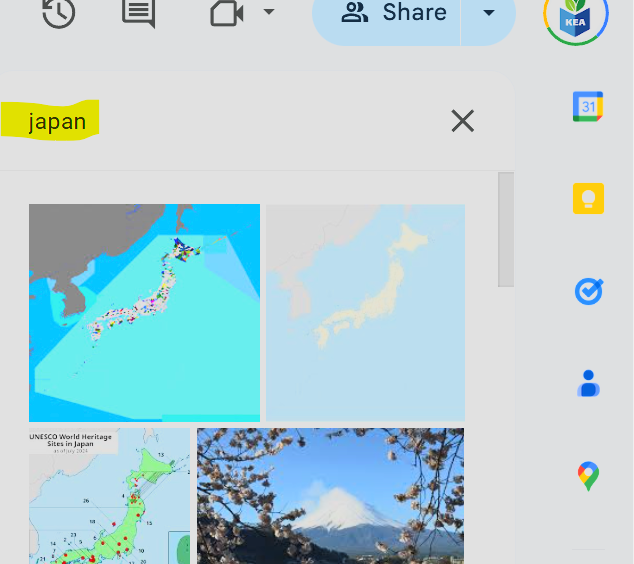Screen dimensions: 634x564
Task: Select UNESCO World Heritage Sites map
Action: click(110, 496)
